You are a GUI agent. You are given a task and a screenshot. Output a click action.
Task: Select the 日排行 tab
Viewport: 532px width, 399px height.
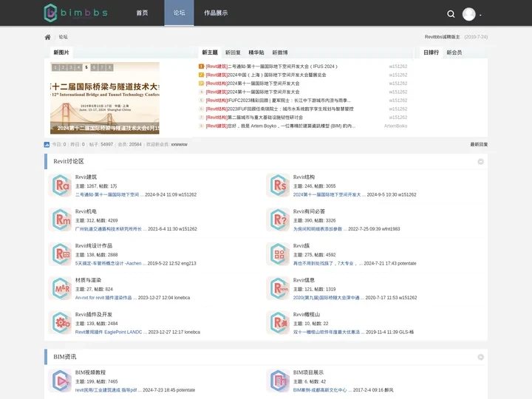432,52
